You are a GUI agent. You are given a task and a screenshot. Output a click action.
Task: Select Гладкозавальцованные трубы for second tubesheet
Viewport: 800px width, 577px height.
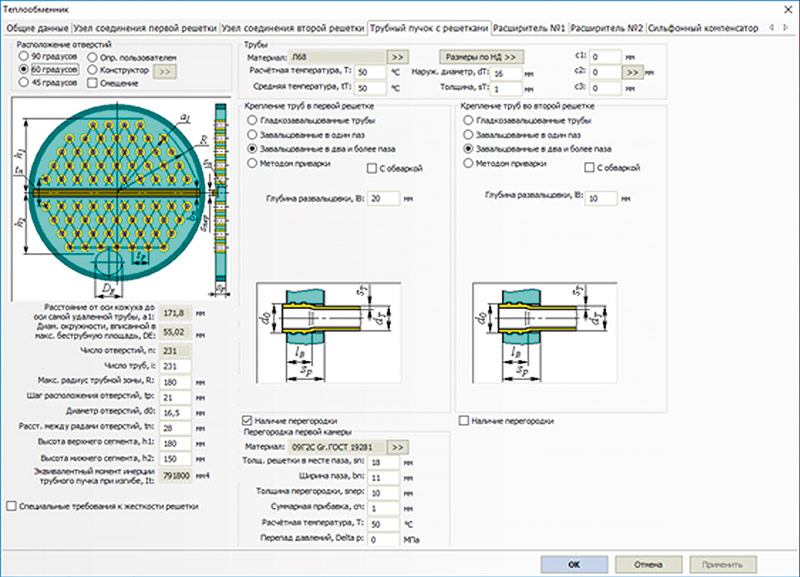pyautogui.click(x=527, y=120)
